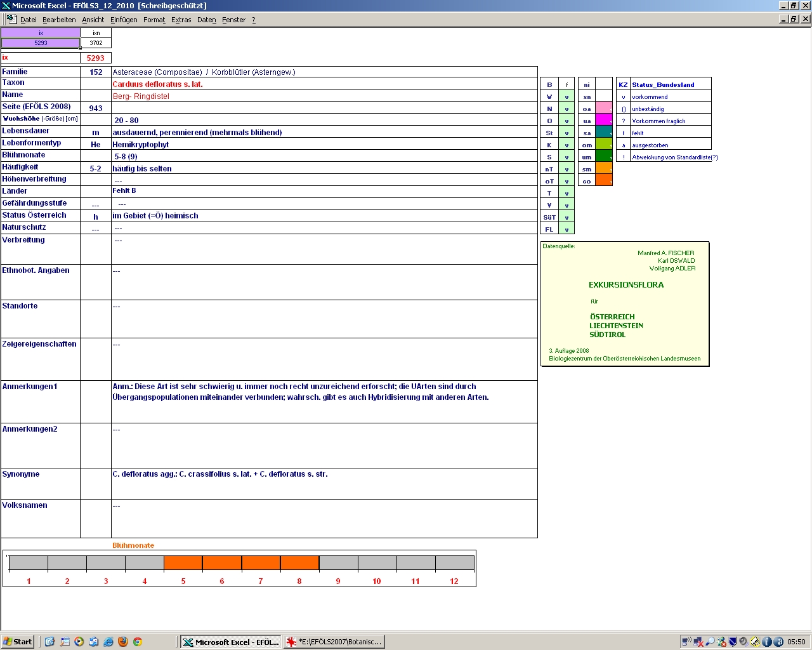Screen dimensions: 812x650
Task: Open the Extras menu
Action: 181,20
